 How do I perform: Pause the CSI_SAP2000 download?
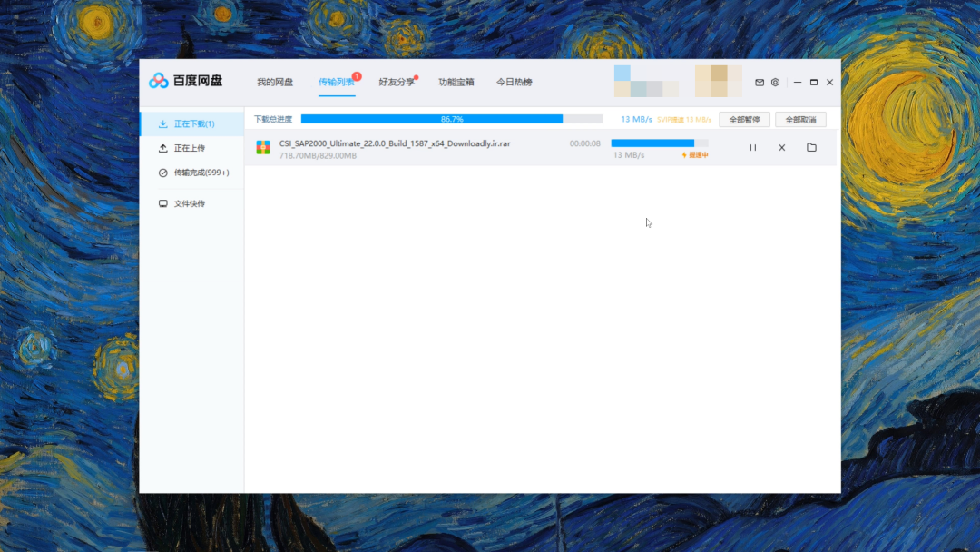(752, 148)
